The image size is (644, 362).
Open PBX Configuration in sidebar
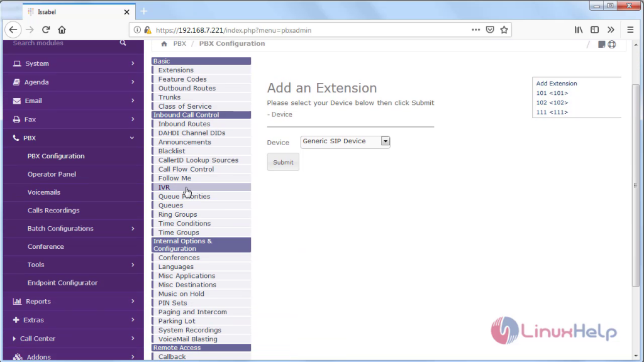click(56, 156)
